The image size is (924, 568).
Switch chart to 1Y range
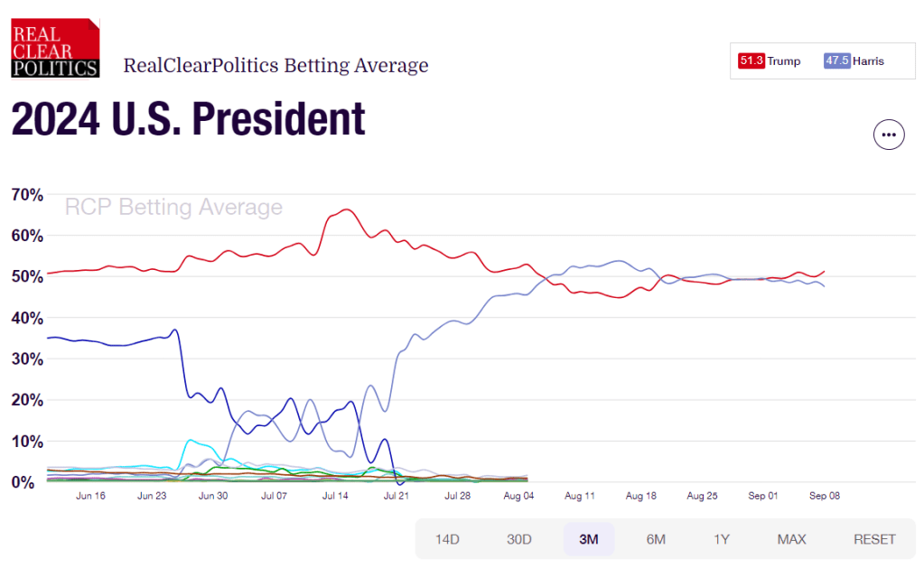[722, 539]
